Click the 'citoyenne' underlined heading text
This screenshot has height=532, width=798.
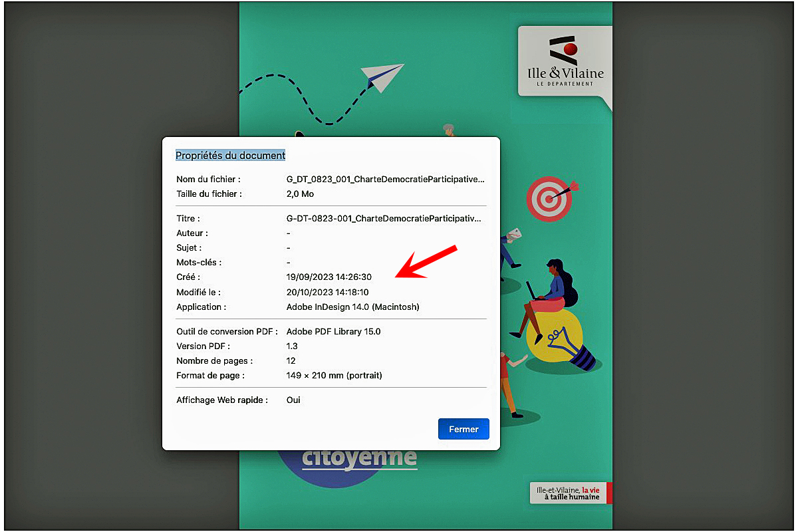(359, 458)
